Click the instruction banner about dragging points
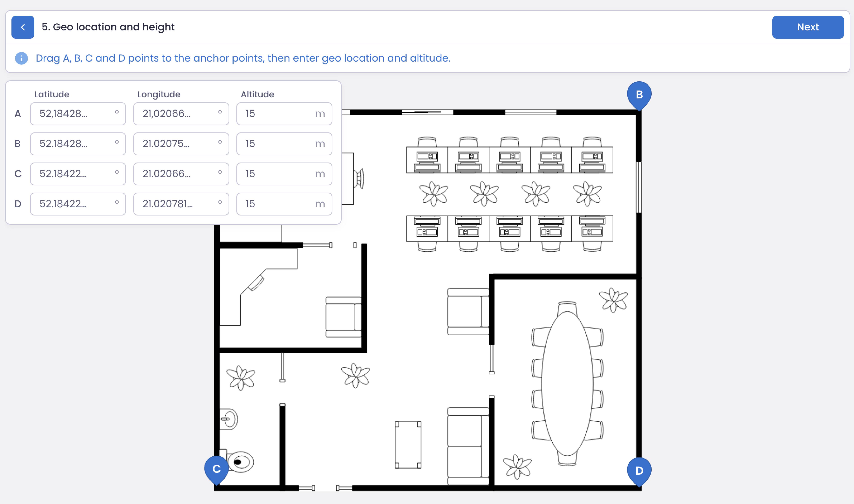 pyautogui.click(x=243, y=58)
